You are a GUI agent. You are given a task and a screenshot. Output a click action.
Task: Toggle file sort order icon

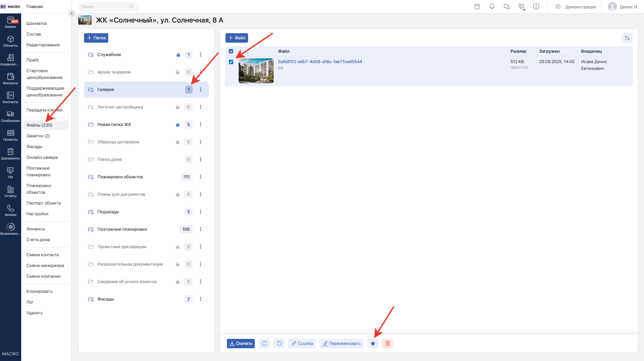(x=627, y=38)
